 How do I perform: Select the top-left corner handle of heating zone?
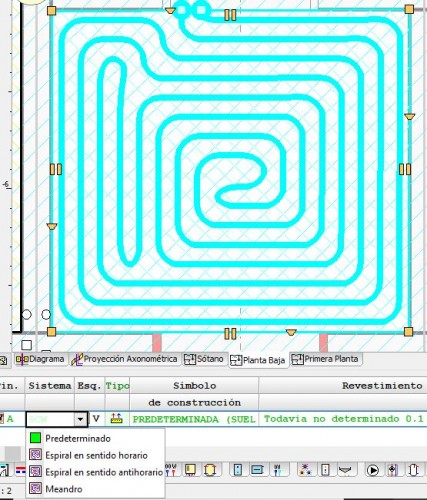pos(51,11)
